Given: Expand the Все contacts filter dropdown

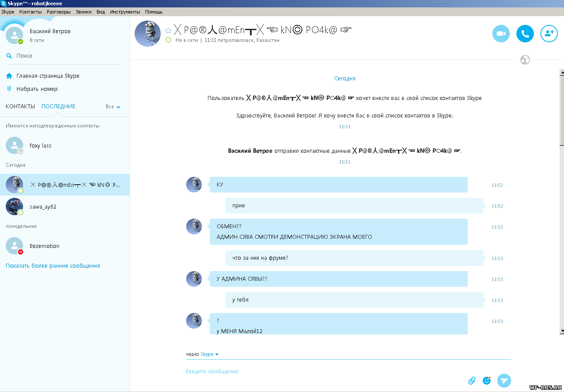Looking at the screenshot, I should [x=113, y=107].
